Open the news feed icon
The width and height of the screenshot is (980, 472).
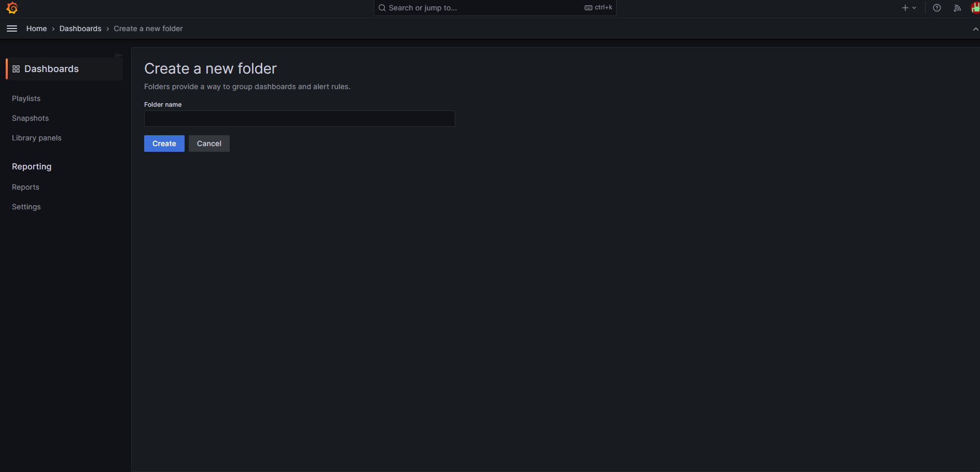pos(957,8)
